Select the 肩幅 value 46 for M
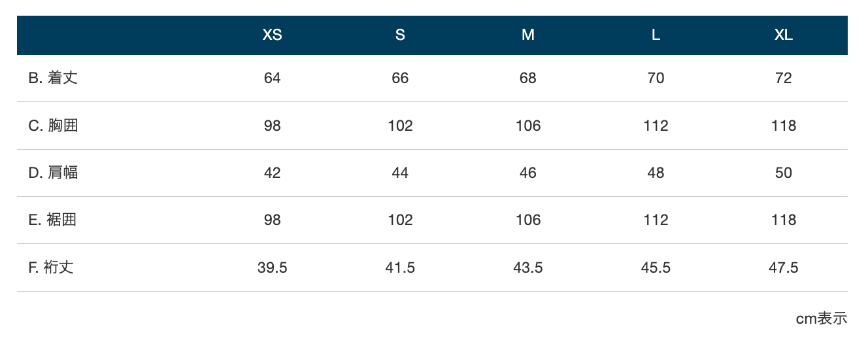 coord(528,173)
